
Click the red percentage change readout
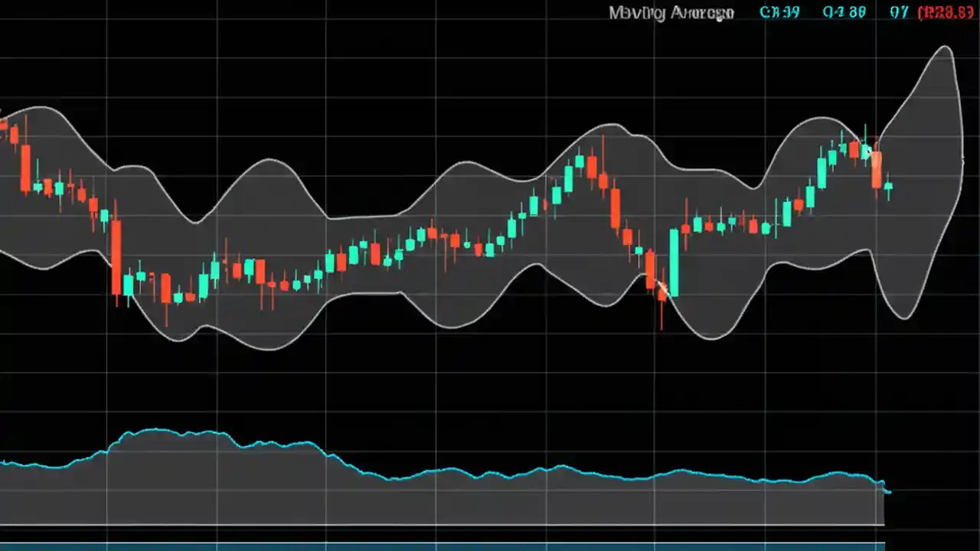click(x=946, y=12)
